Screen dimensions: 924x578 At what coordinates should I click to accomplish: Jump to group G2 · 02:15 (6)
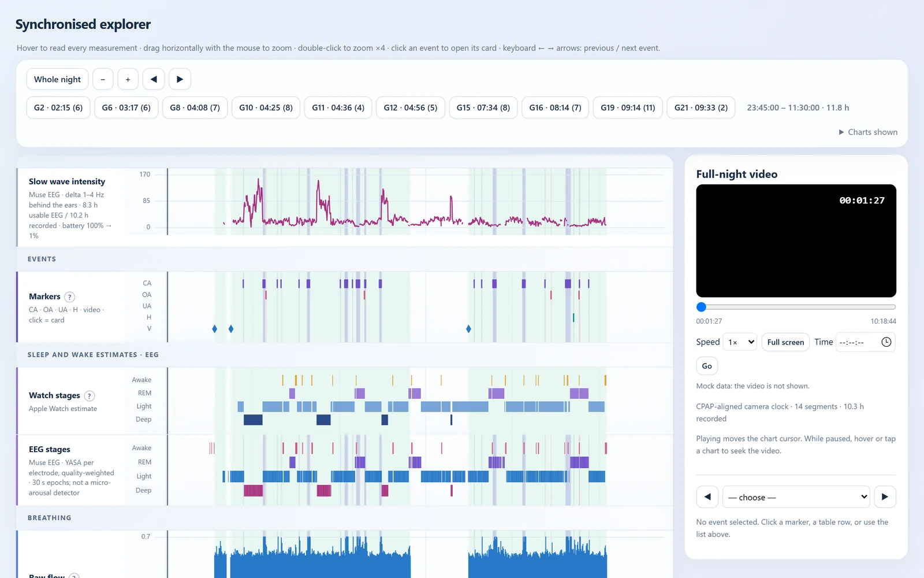click(x=58, y=108)
